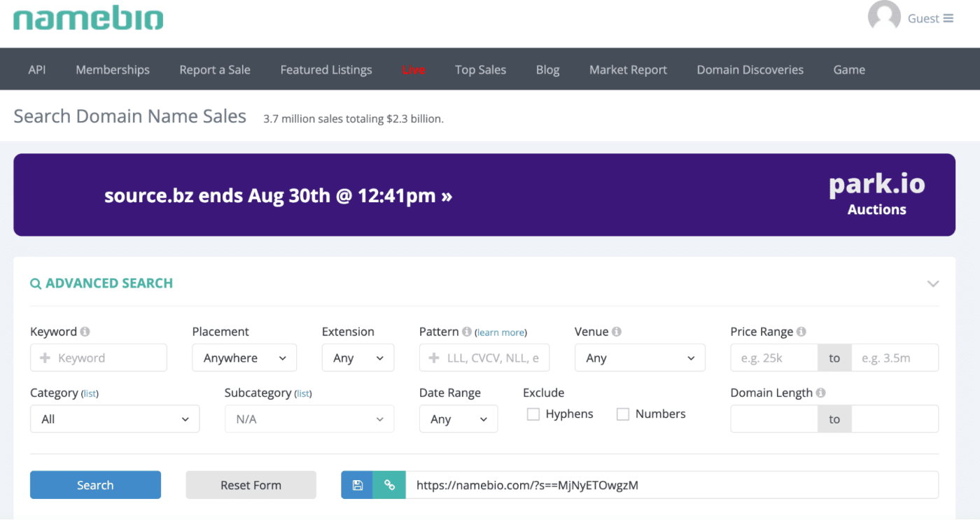Screen dimensions: 980x520
Task: Click inside the shareable URL field
Action: click(x=672, y=484)
